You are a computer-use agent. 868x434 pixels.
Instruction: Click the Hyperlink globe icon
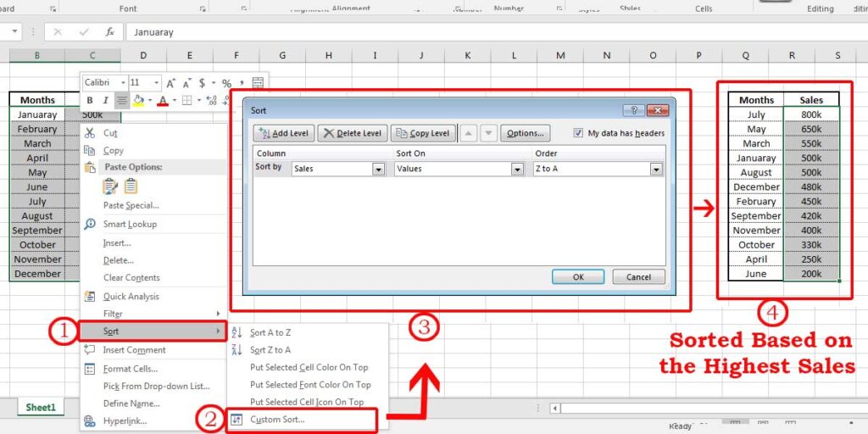tap(89, 421)
